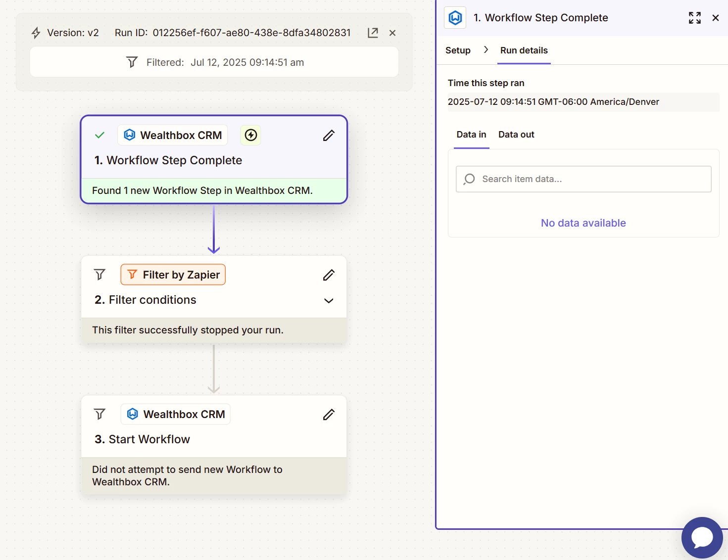Click the green checkmark on step 1
Screen dimensions: 728x560
click(99, 135)
